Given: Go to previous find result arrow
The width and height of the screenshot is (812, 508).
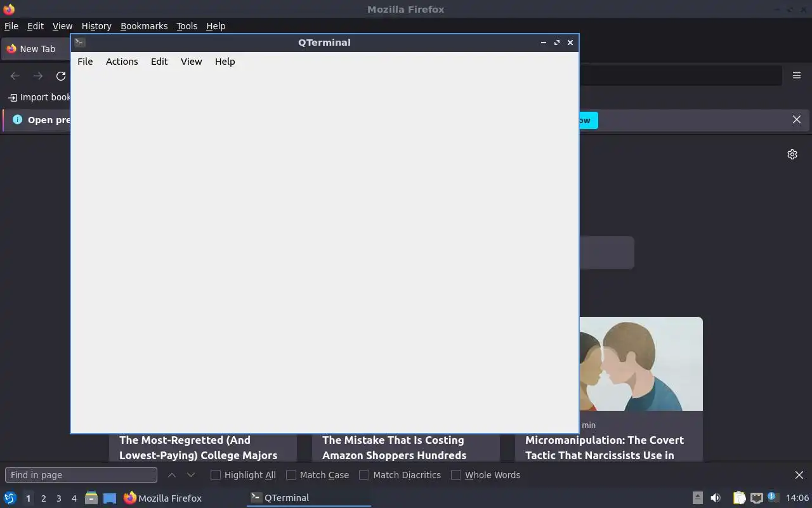Looking at the screenshot, I should click(x=172, y=475).
